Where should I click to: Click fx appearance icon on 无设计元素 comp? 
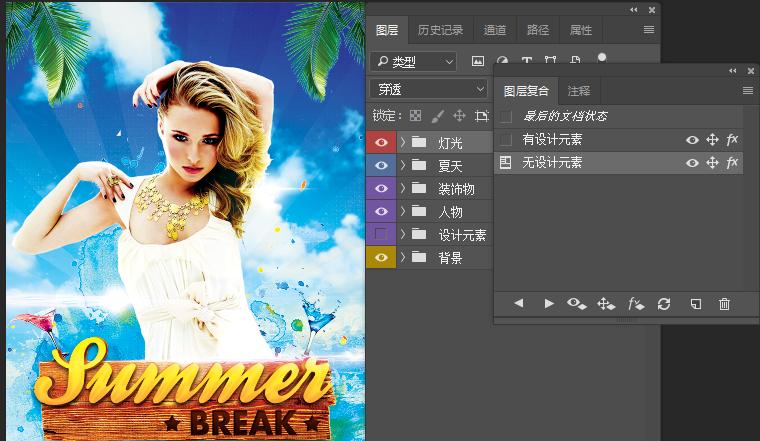(732, 162)
